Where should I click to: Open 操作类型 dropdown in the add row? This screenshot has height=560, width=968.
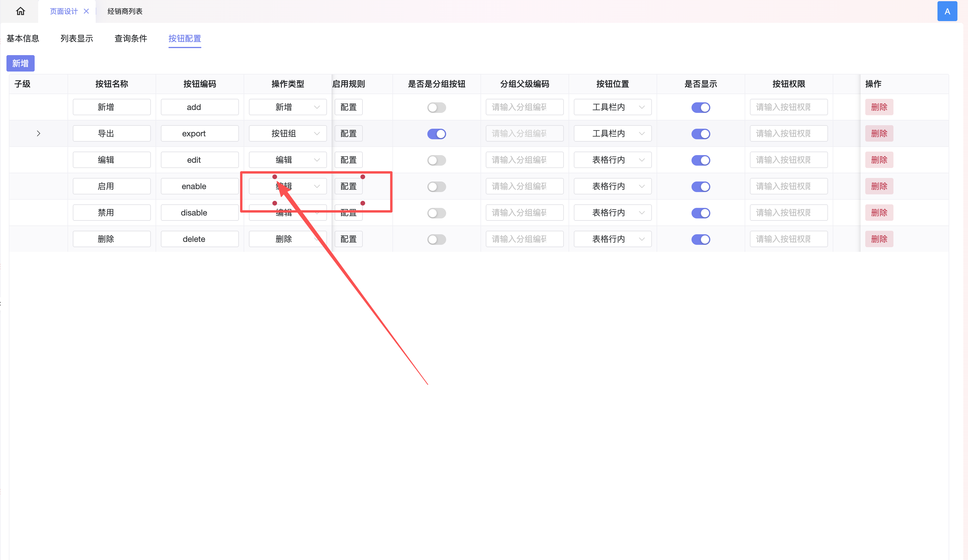pyautogui.click(x=288, y=107)
